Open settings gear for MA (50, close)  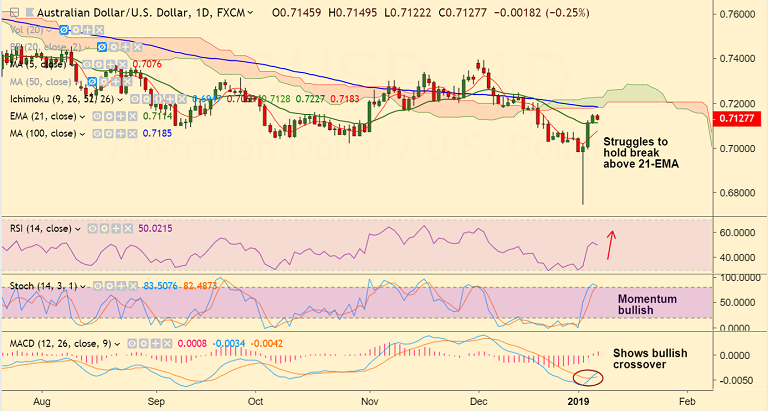(x=104, y=82)
